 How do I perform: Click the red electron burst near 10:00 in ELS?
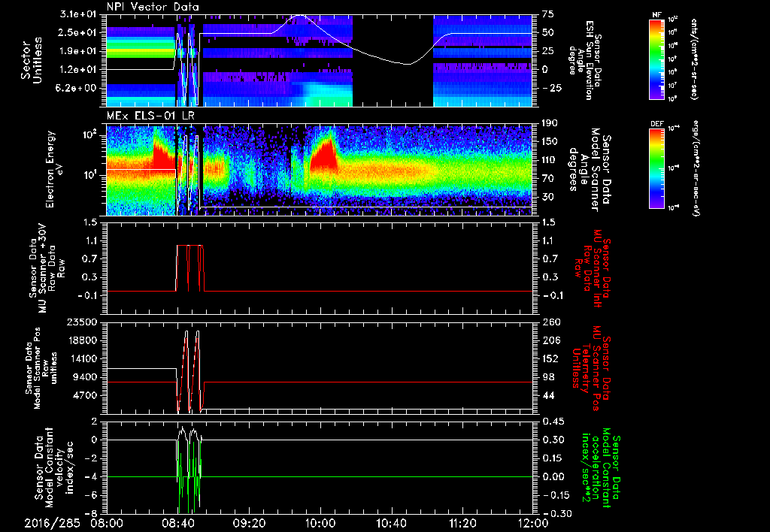323,156
